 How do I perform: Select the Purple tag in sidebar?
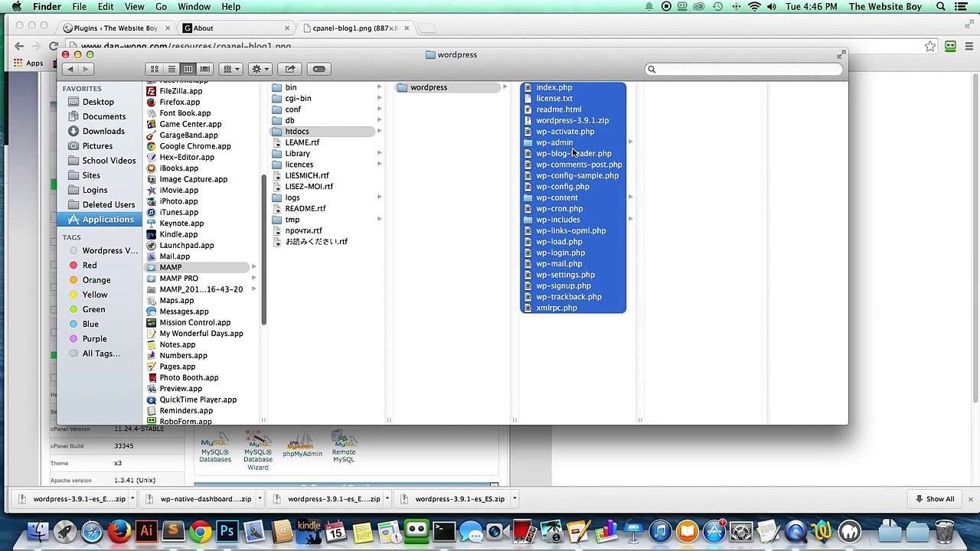[x=94, y=338]
